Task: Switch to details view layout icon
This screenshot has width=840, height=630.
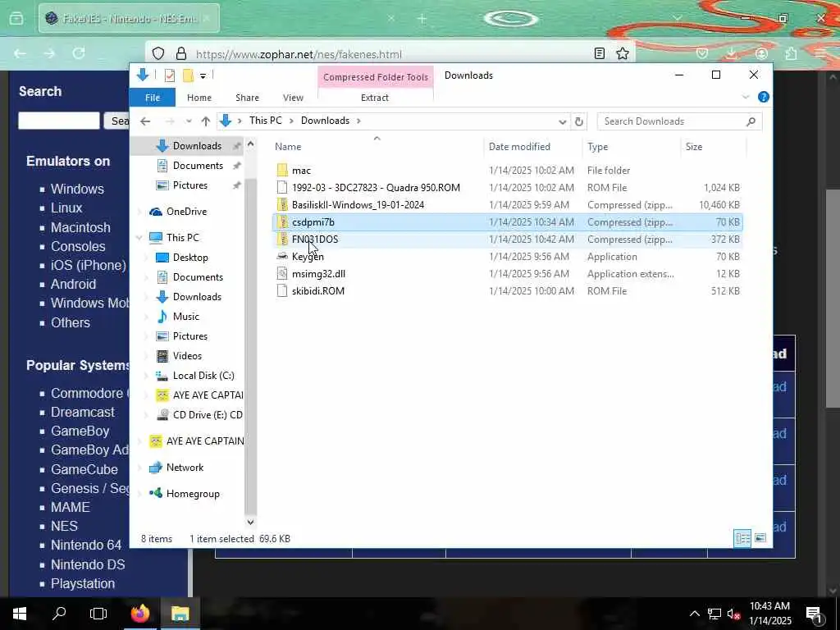Action: point(742,538)
